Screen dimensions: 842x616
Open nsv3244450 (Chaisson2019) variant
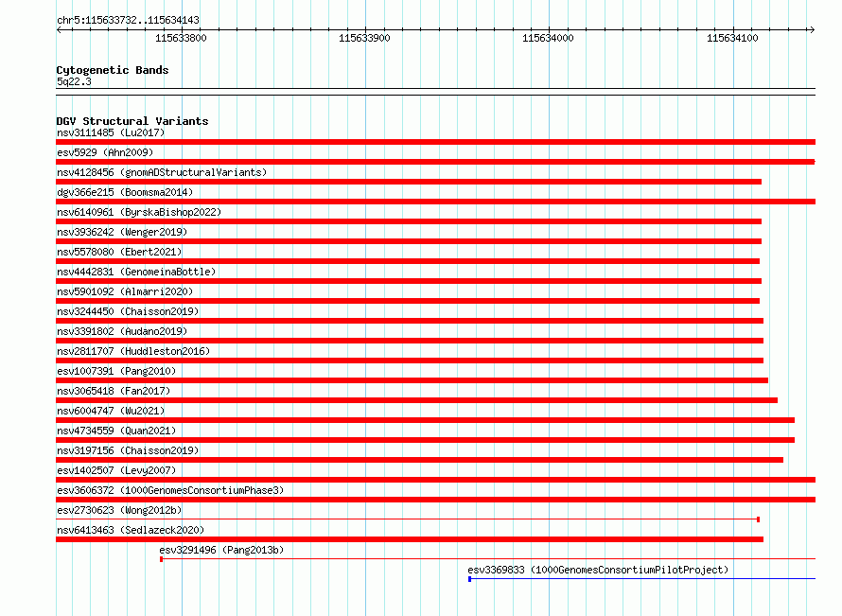(x=128, y=311)
